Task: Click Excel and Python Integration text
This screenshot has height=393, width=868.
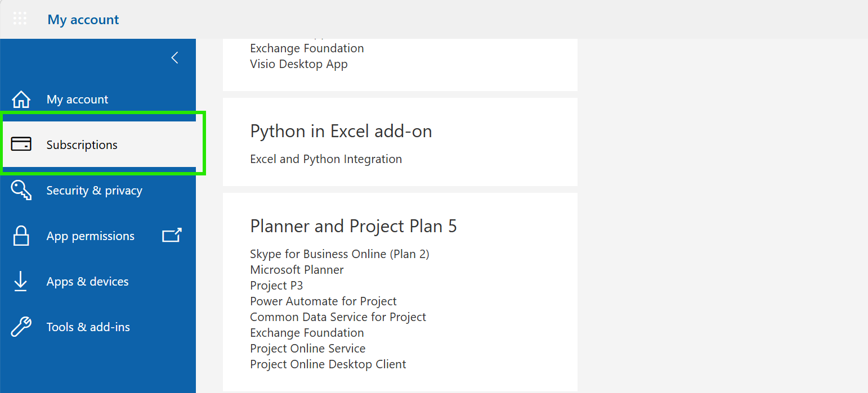Action: click(x=326, y=159)
